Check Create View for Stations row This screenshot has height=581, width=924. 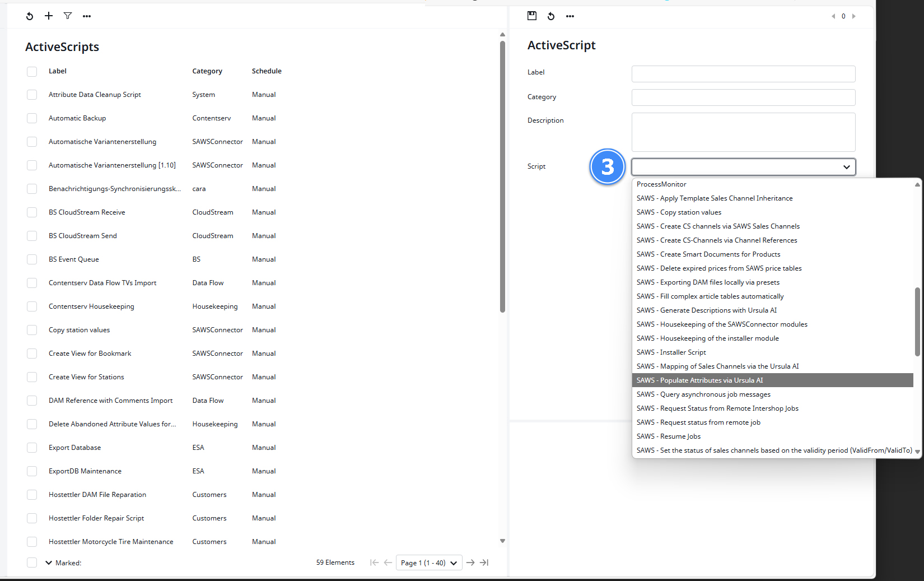tap(32, 378)
